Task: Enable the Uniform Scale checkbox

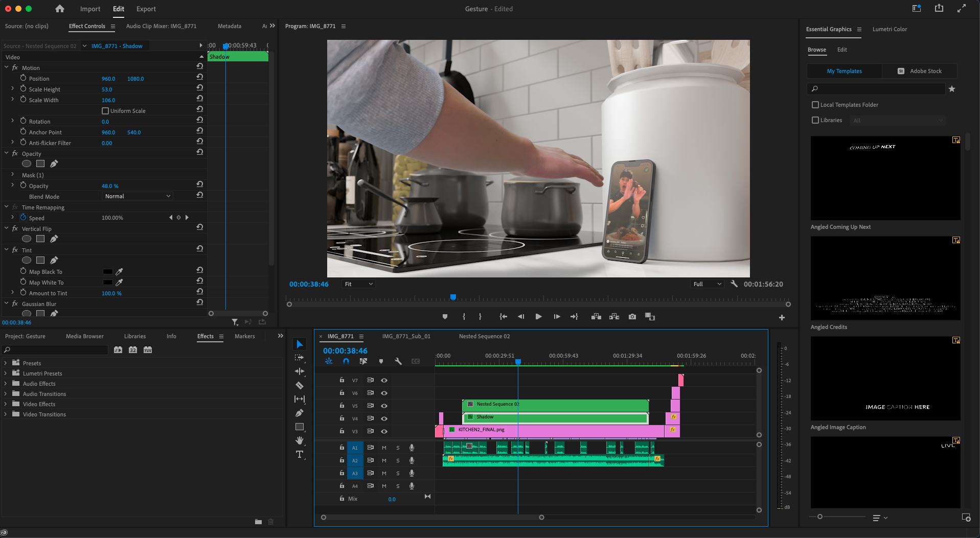Action: pyautogui.click(x=105, y=111)
